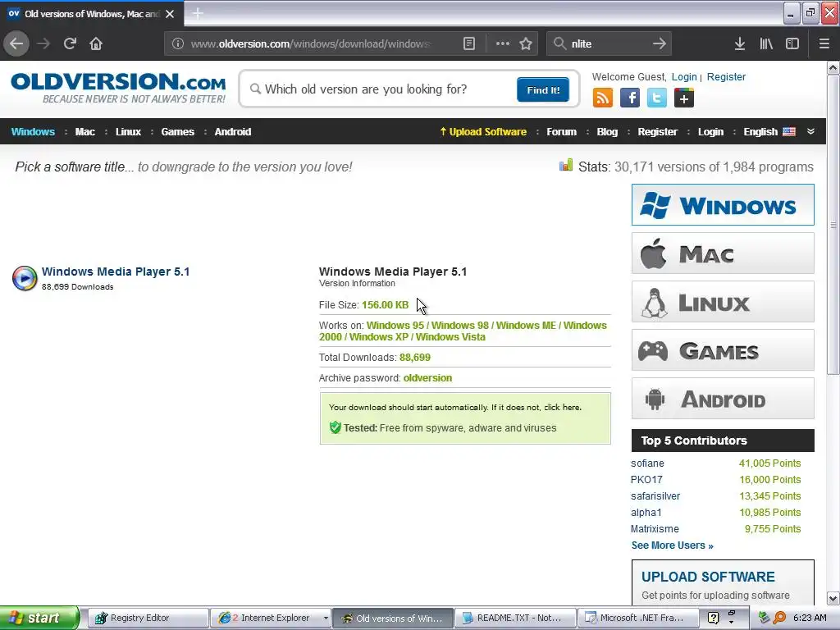Open contributor sofiane's profile
This screenshot has width=840, height=630.
647,463
